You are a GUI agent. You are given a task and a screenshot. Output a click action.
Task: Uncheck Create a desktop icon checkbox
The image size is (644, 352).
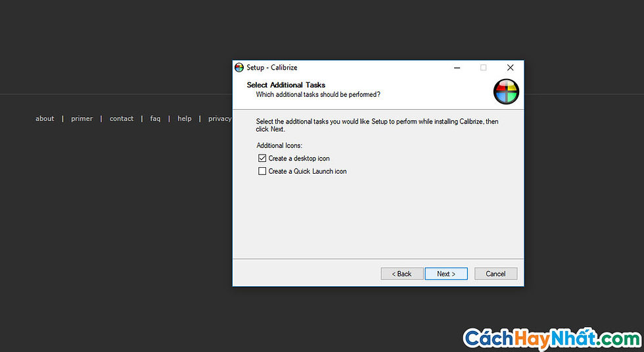pyautogui.click(x=262, y=159)
